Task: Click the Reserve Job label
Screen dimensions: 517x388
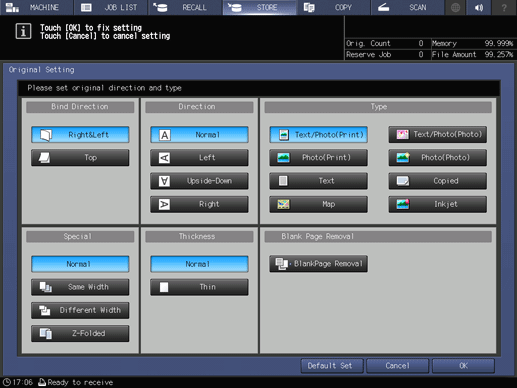Action: pos(368,55)
